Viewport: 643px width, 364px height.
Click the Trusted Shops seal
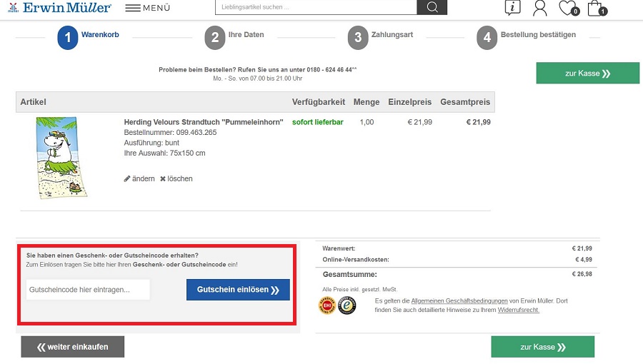coord(347,305)
